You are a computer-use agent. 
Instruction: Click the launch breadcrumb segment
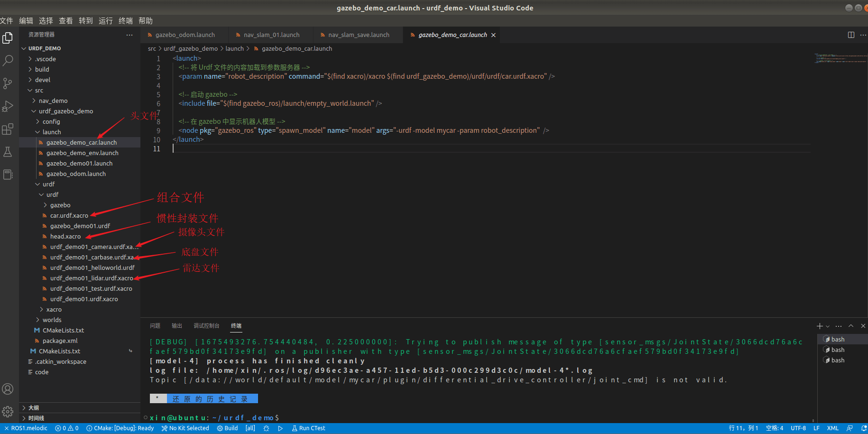pyautogui.click(x=234, y=49)
